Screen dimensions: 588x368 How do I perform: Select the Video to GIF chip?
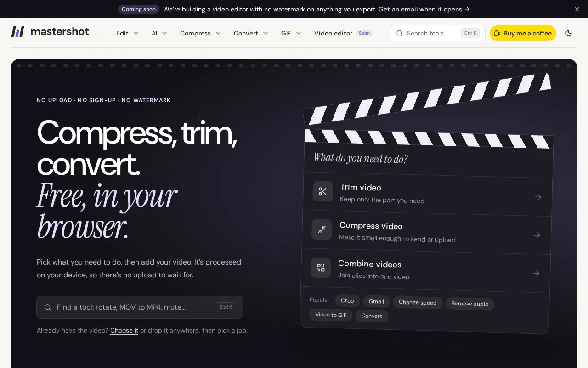point(331,315)
